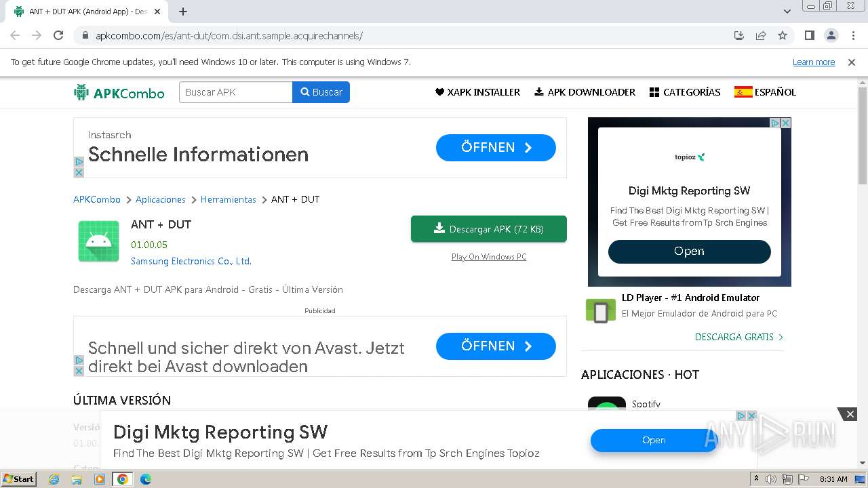Open APK DOWNLOADER menu item

point(585,92)
